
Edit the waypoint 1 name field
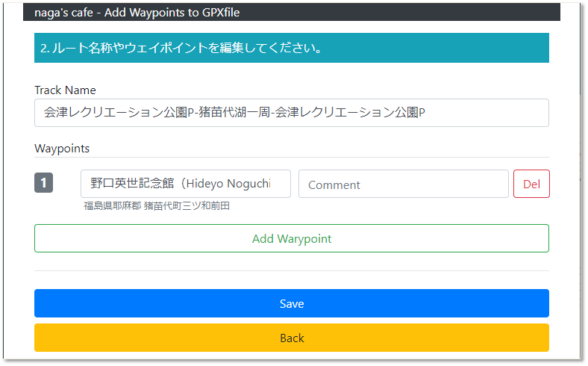(x=186, y=184)
